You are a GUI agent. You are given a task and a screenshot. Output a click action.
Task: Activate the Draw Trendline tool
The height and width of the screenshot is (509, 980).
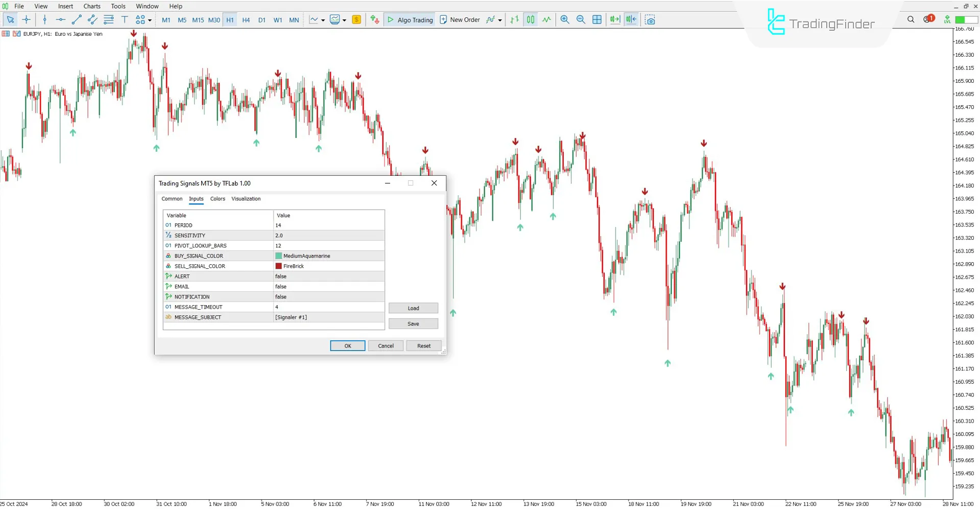pos(77,19)
